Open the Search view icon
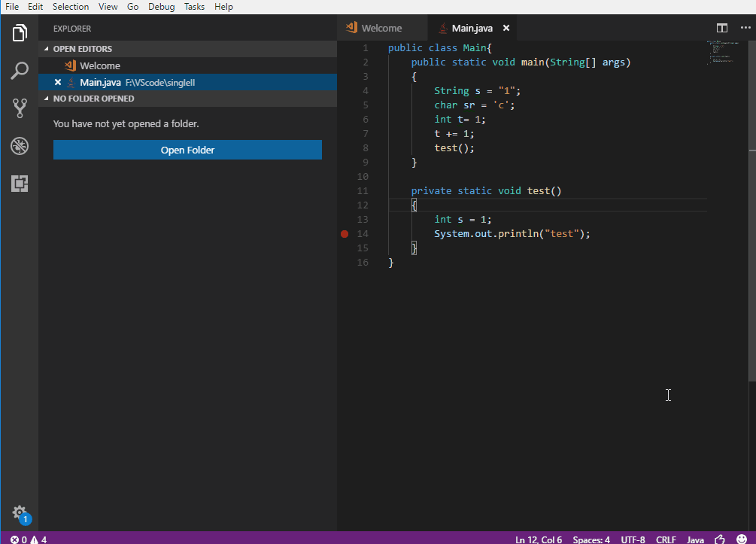This screenshot has height=544, width=756. click(20, 71)
